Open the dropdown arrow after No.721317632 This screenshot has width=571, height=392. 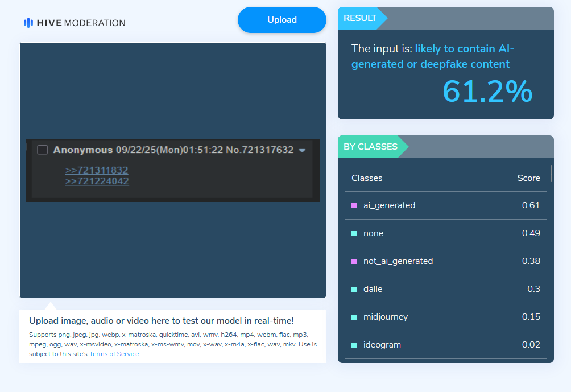[x=302, y=150]
